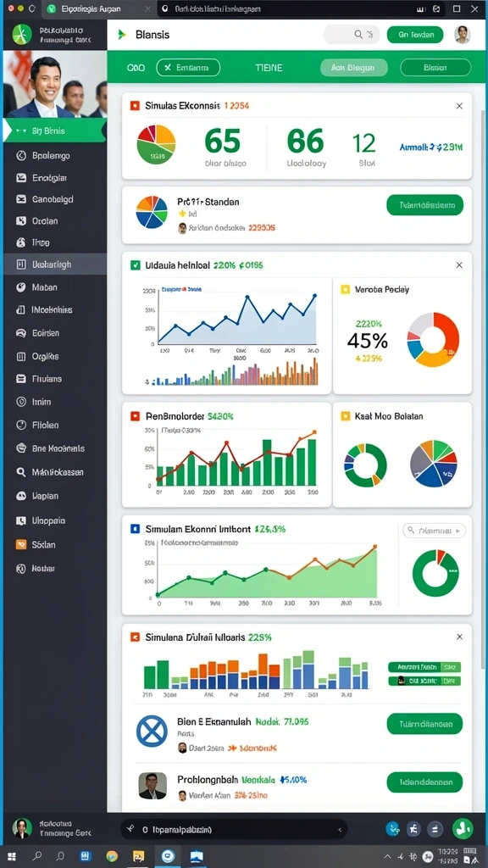
Task: Open the system tray overflow arrow
Action: (x=388, y=856)
